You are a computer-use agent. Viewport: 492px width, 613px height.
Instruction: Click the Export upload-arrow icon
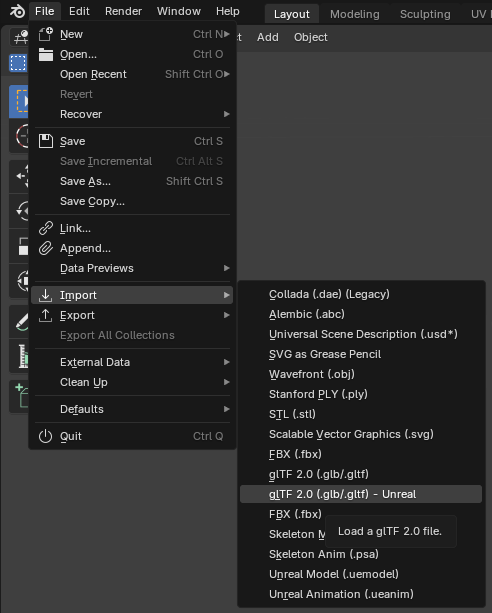coord(45,315)
